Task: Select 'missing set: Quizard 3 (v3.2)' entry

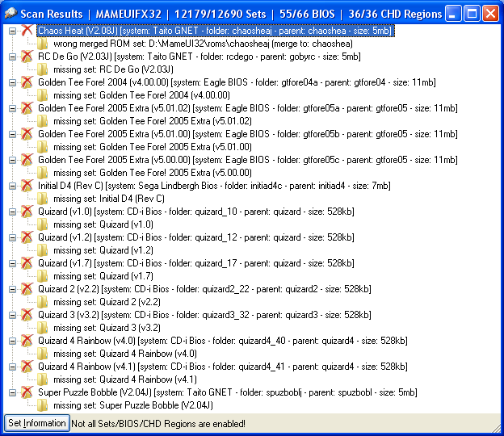Action: pos(107,328)
